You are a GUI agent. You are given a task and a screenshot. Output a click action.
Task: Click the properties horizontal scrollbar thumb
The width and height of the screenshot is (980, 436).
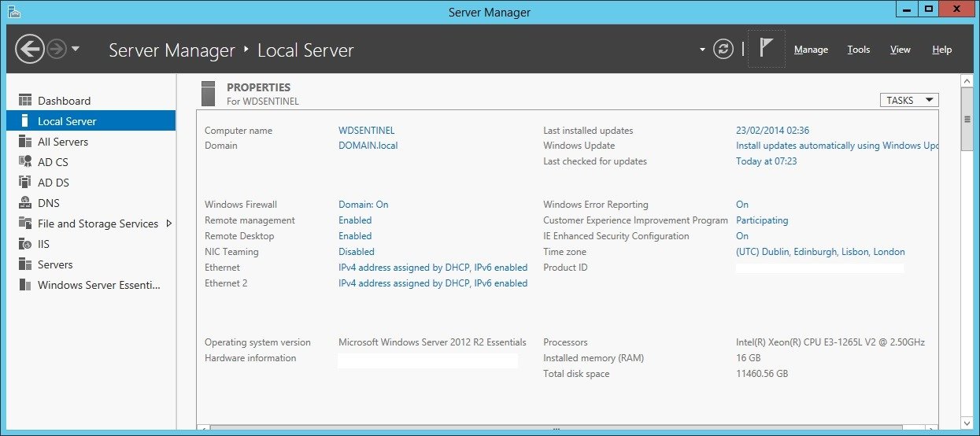[x=556, y=429]
